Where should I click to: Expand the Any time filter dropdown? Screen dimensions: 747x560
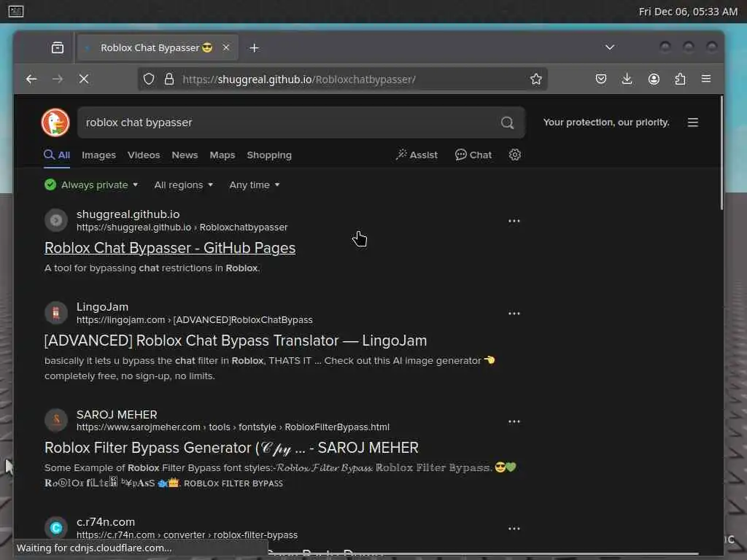point(255,184)
